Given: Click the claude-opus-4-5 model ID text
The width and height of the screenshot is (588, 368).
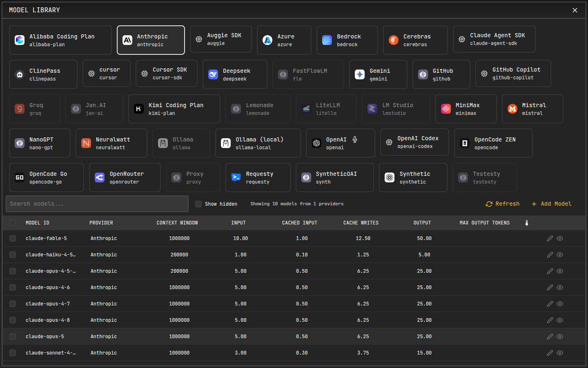Looking at the screenshot, I should pyautogui.click(x=51, y=271).
